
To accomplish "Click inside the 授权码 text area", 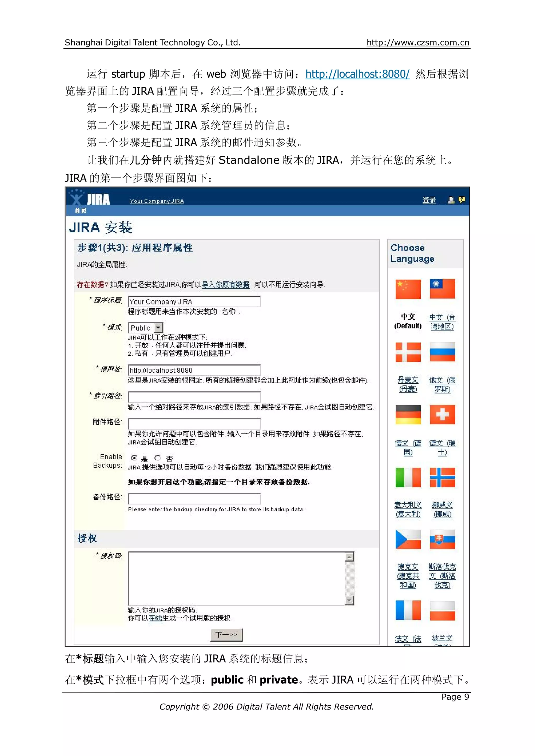I will (236, 578).
